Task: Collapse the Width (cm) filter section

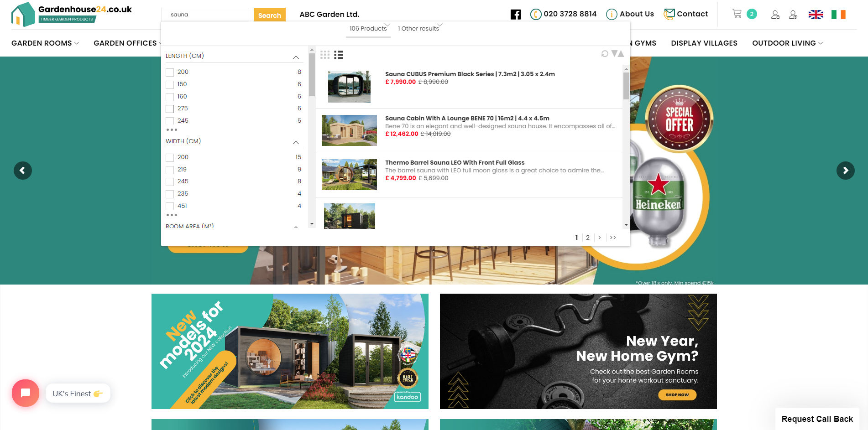Action: coord(296,142)
